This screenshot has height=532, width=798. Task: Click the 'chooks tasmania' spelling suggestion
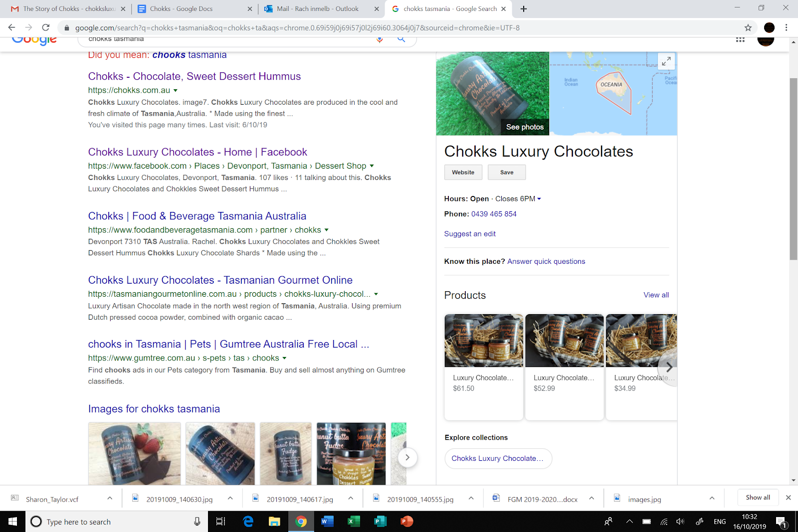[x=190, y=55]
